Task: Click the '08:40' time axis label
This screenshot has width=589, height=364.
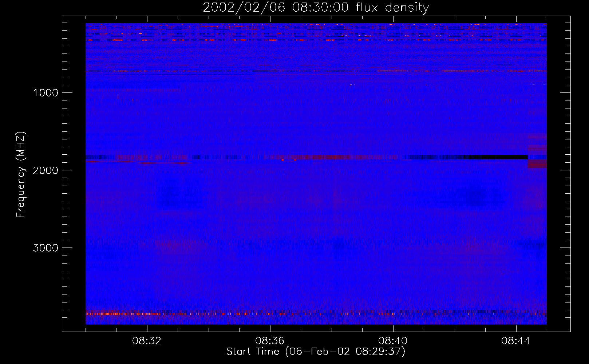Action: [x=393, y=341]
